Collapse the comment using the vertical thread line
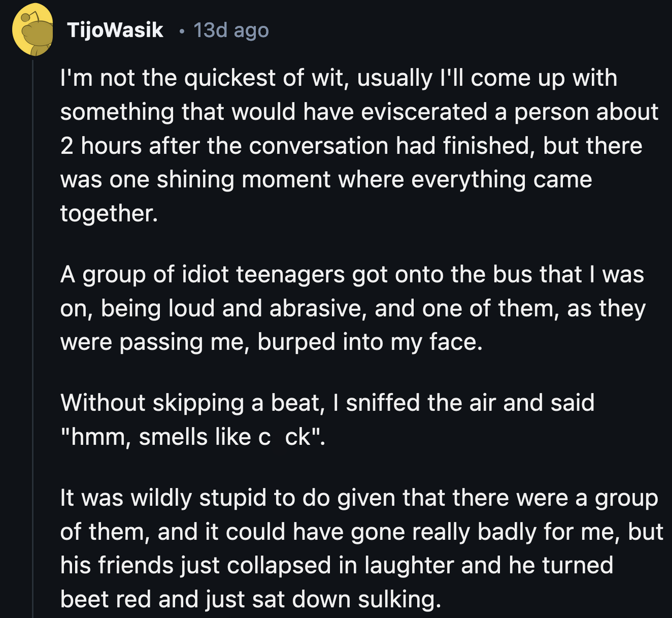The width and height of the screenshot is (672, 618). point(33,338)
